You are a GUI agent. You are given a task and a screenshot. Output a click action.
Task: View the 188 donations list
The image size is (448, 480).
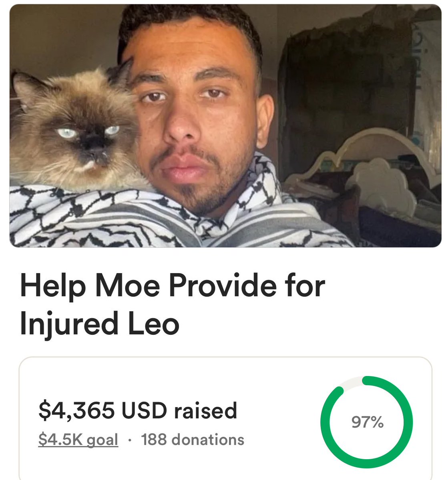[193, 440]
